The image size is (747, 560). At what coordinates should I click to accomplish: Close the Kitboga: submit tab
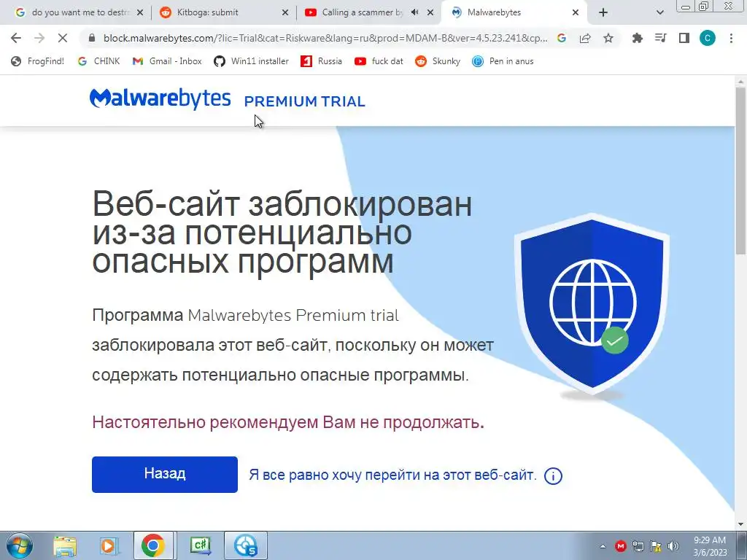point(285,12)
